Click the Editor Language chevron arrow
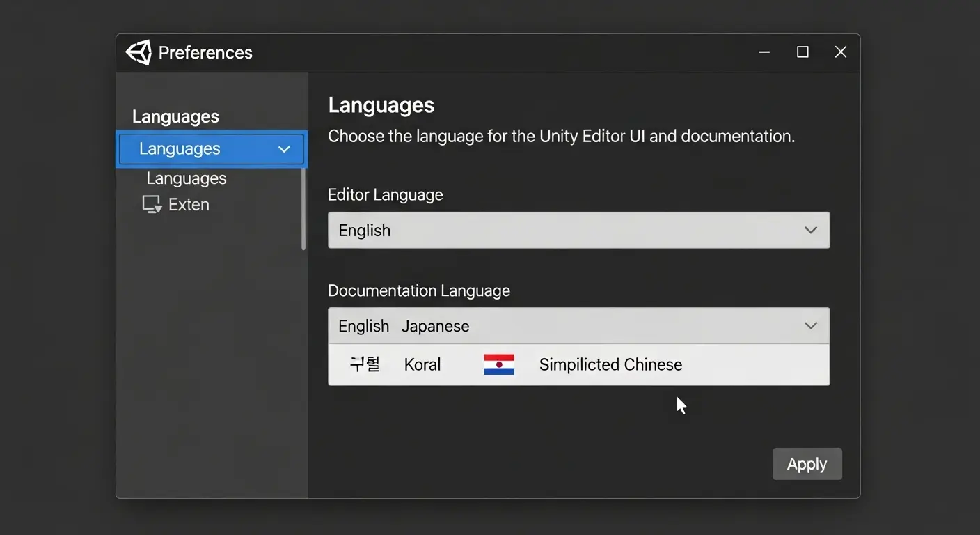The image size is (980, 535). coord(810,230)
